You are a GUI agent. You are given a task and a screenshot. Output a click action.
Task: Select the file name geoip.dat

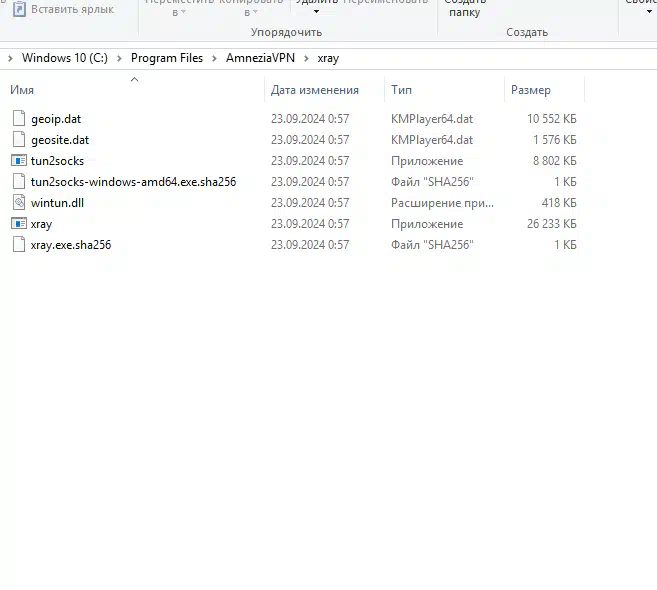(56, 119)
